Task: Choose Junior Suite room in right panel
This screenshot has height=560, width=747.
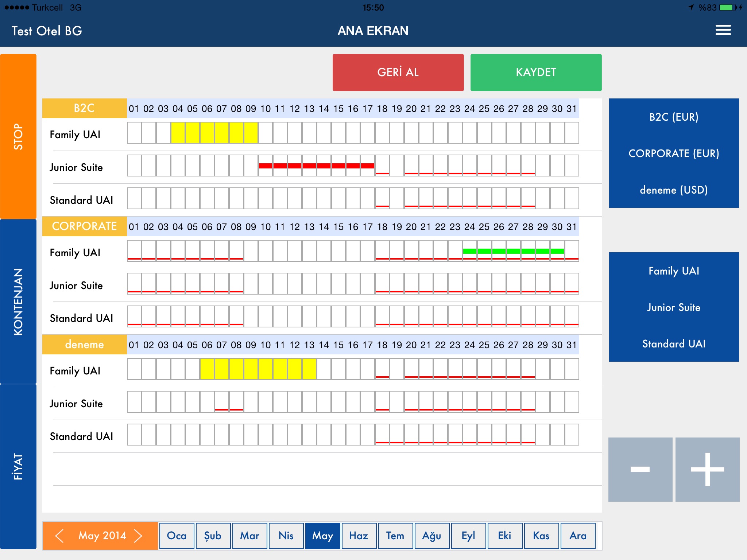Action: (x=674, y=307)
